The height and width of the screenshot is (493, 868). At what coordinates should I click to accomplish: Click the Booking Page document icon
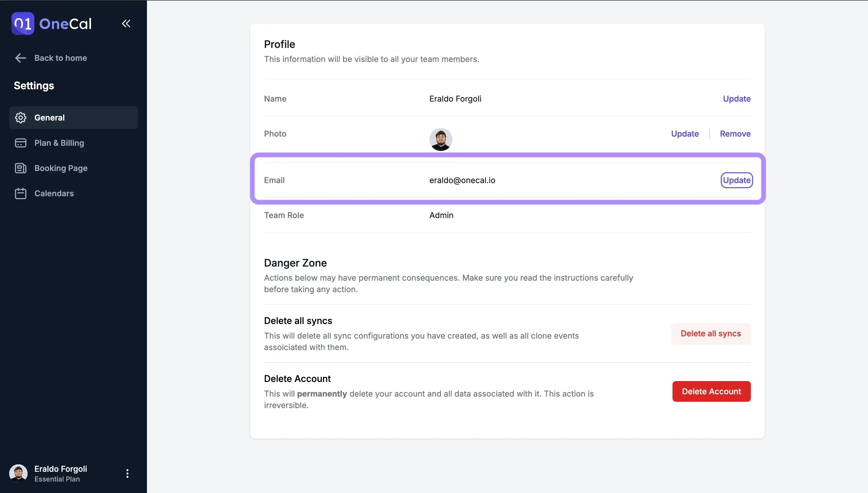tap(21, 168)
